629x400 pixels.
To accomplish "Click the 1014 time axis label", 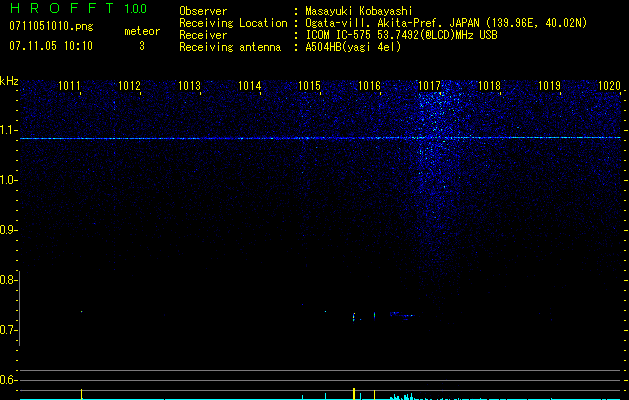I will [x=250, y=86].
